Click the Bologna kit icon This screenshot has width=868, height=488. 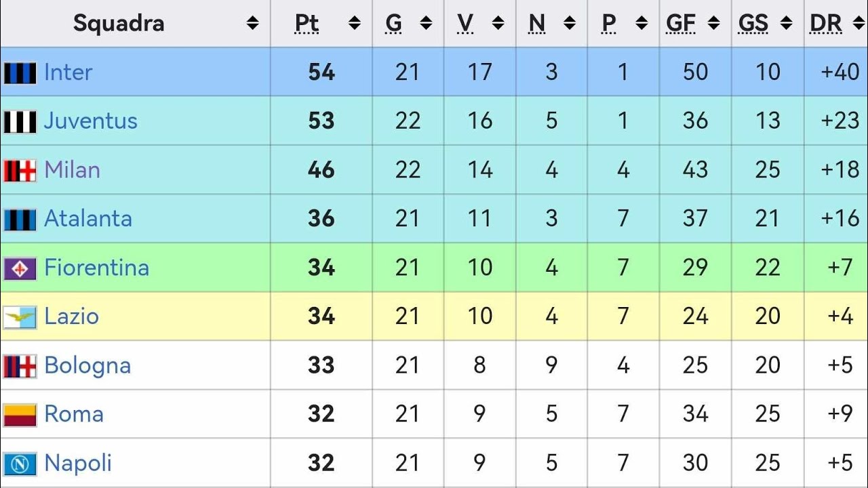(20, 366)
